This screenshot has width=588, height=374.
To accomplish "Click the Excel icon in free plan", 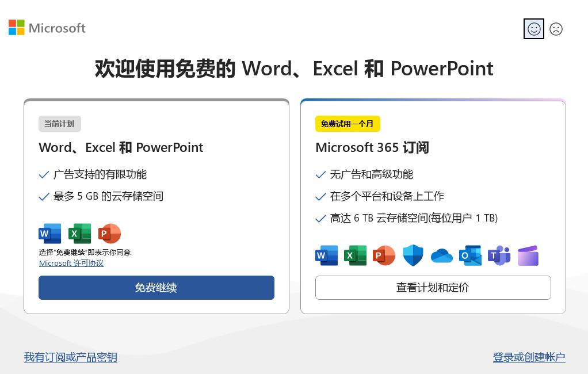I will (80, 234).
